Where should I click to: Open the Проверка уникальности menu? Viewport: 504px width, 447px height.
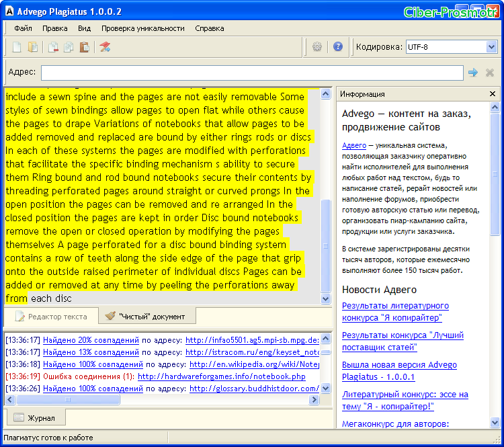coord(143,28)
